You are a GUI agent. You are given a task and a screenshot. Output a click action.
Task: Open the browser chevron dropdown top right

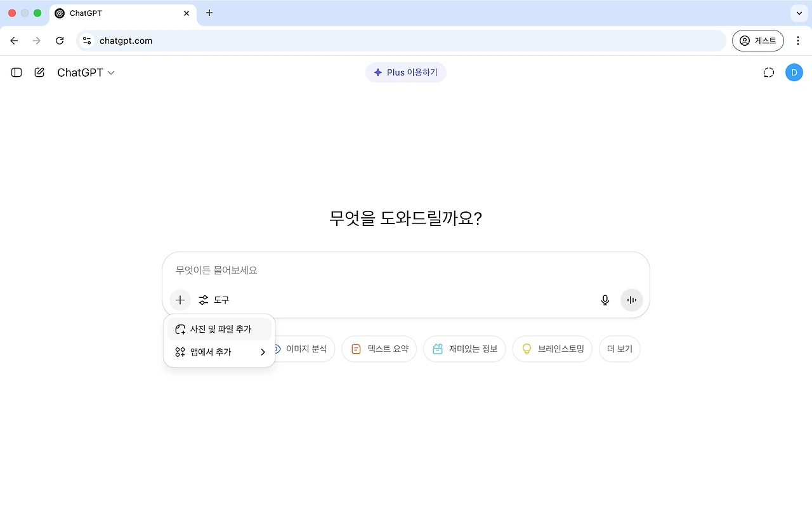[x=798, y=13]
